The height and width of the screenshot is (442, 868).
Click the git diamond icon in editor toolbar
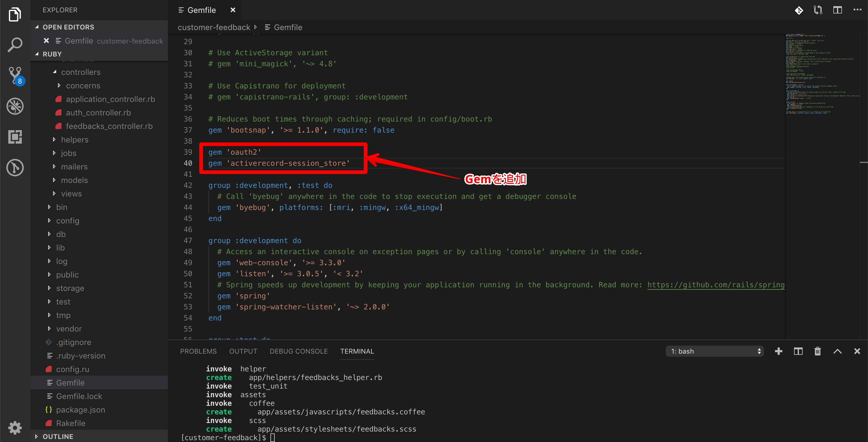click(799, 10)
